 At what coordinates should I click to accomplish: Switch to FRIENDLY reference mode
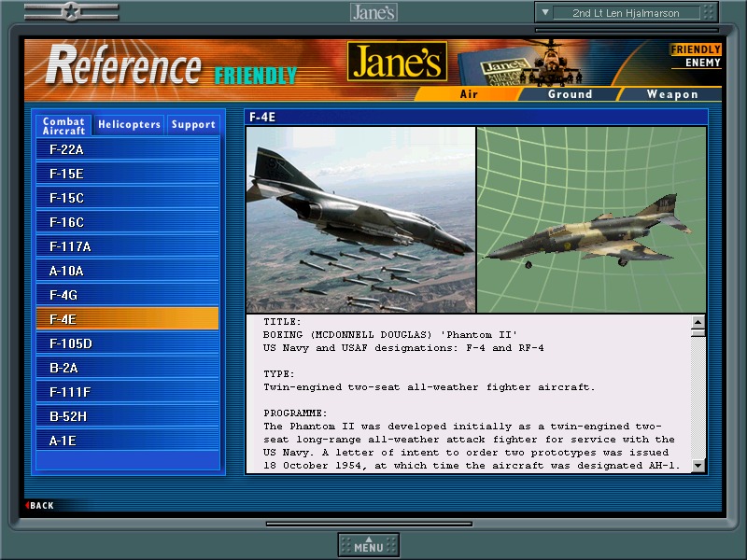(696, 49)
